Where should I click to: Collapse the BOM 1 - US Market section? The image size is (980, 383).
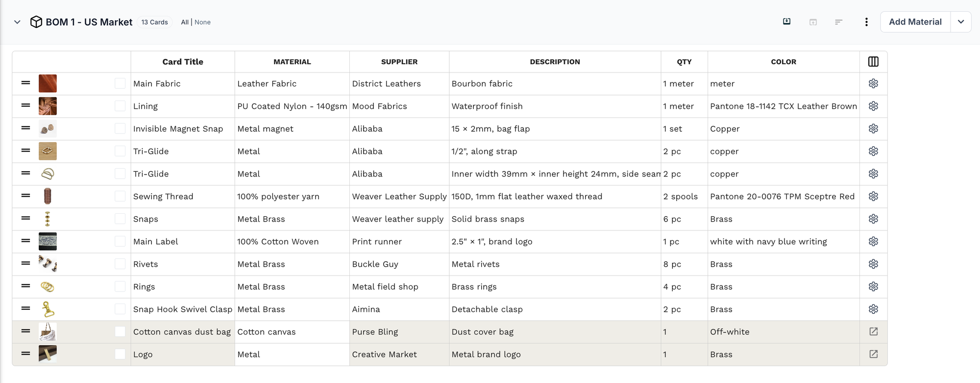pyautogui.click(x=17, y=22)
